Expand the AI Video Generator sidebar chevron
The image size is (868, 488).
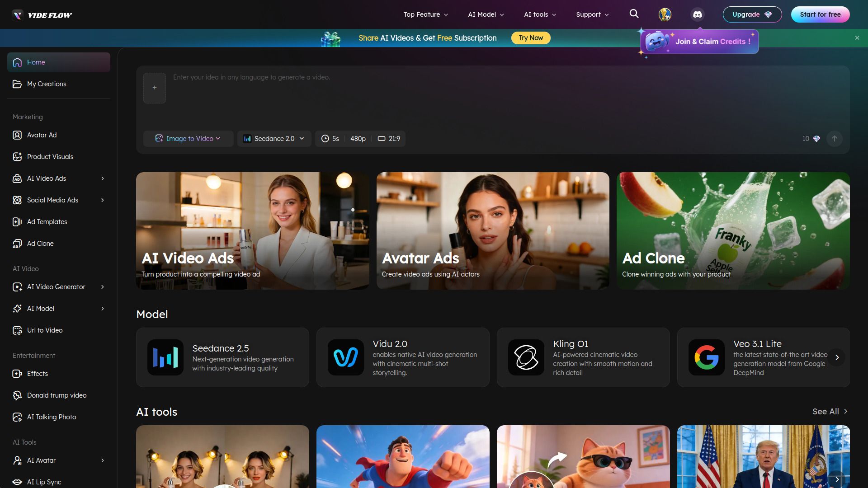point(103,287)
